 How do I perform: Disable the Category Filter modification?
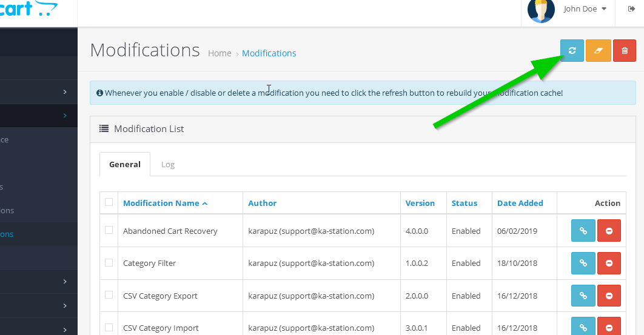coord(609,263)
